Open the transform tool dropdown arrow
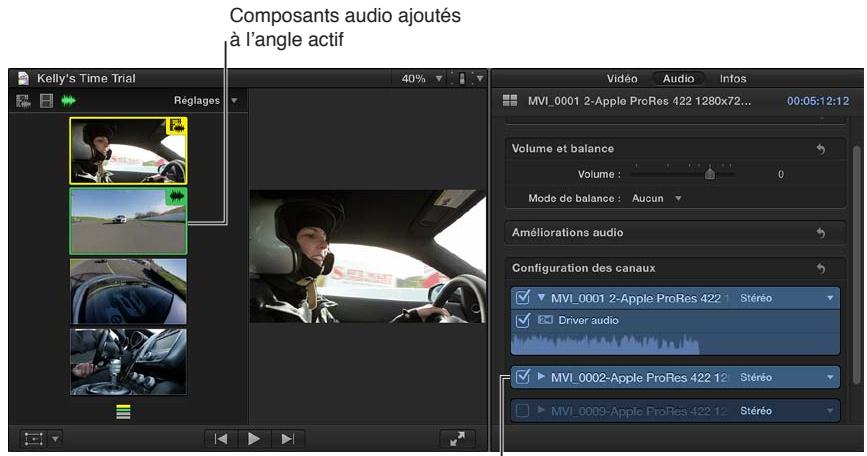The width and height of the screenshot is (867, 456). [x=55, y=439]
